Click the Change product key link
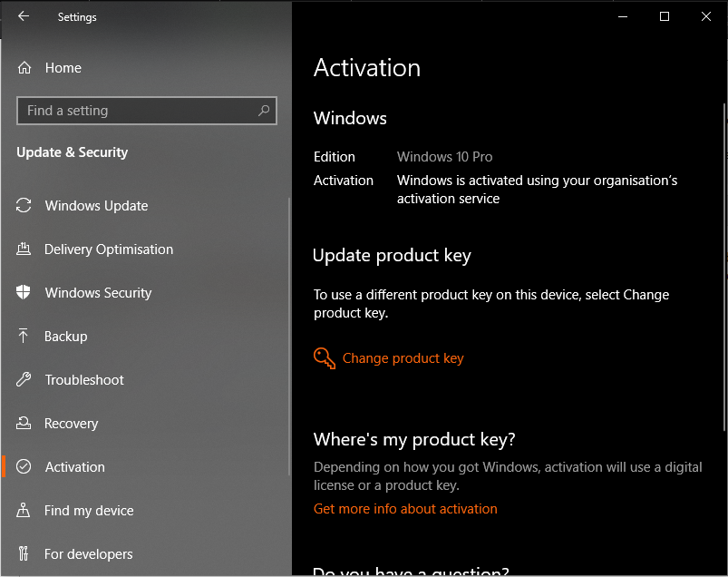728x577 pixels. point(403,358)
